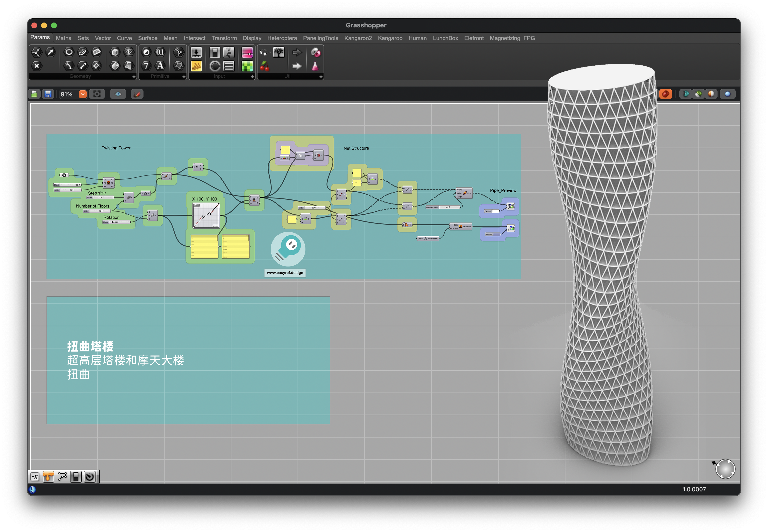This screenshot has width=768, height=532.
Task: Toggle the red shaded preview mode
Action: click(x=665, y=94)
